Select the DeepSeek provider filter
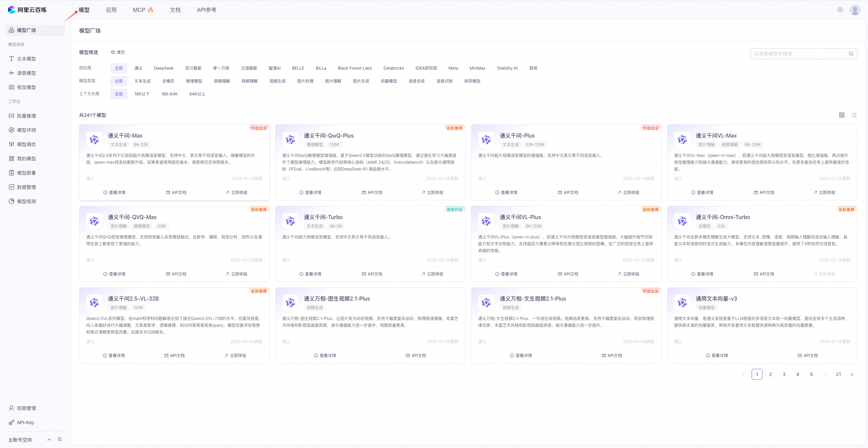868x448 pixels. [x=164, y=68]
